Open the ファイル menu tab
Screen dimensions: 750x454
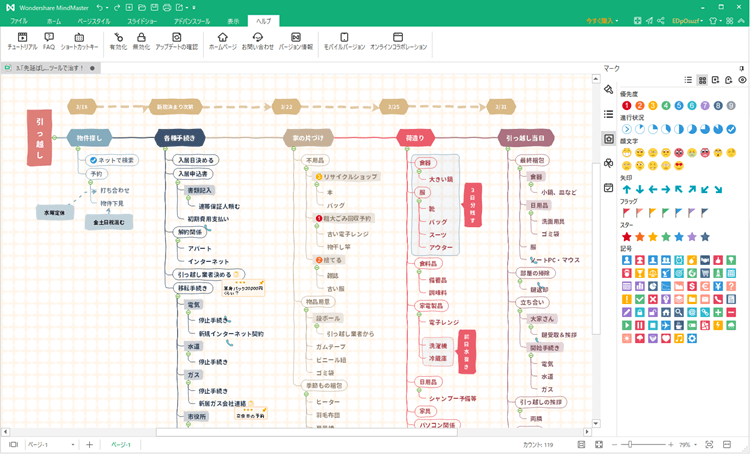[x=20, y=20]
